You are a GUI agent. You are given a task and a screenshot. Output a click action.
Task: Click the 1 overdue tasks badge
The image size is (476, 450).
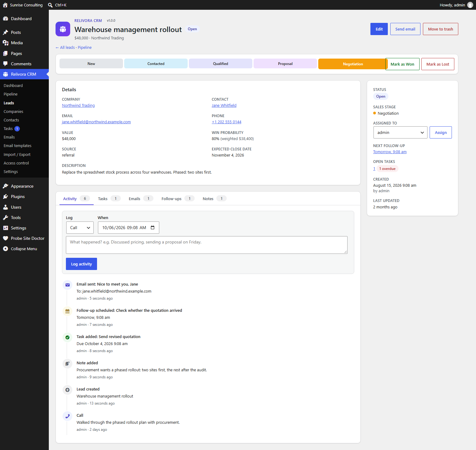click(387, 169)
